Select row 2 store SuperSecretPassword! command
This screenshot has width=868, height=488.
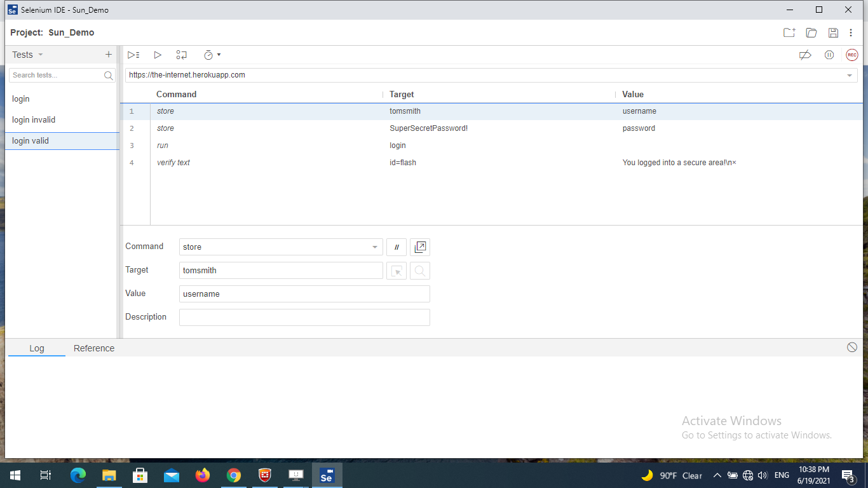(x=492, y=128)
